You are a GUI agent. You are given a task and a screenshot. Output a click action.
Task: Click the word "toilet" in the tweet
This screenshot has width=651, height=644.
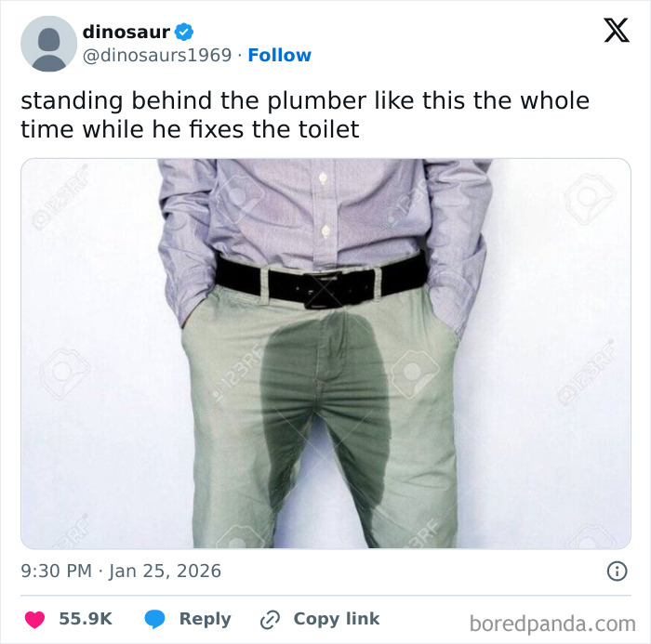(x=324, y=129)
